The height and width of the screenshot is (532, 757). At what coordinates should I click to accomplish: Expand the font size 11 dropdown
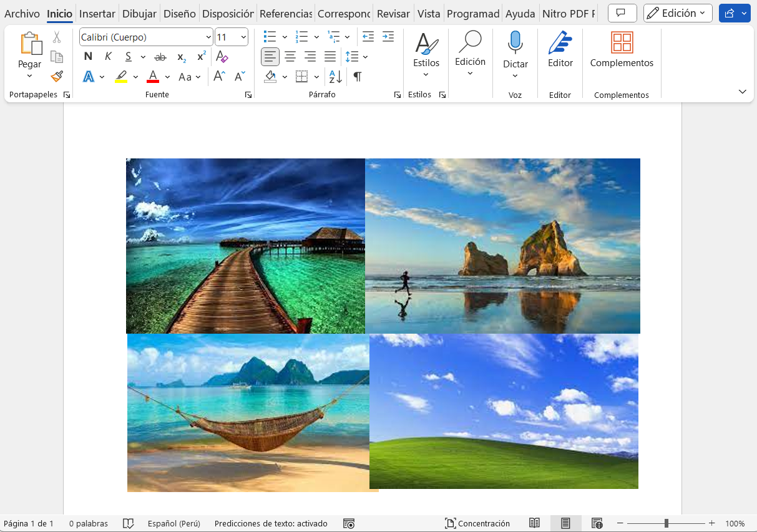coord(243,37)
